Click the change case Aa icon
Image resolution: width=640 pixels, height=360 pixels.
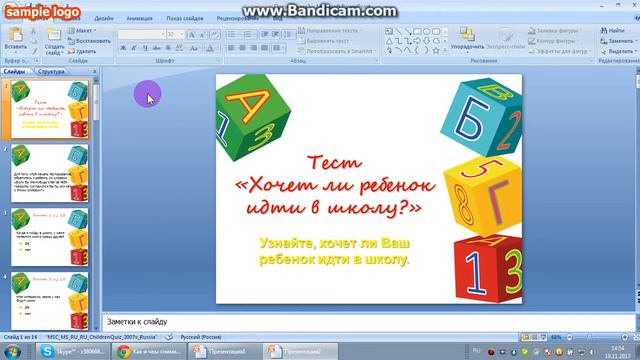[x=194, y=48]
